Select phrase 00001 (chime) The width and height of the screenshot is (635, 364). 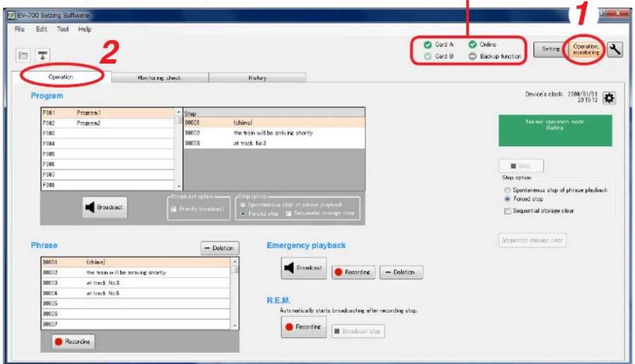136,262
